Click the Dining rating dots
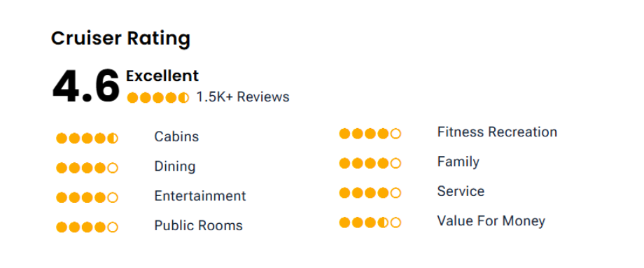 [x=87, y=168]
